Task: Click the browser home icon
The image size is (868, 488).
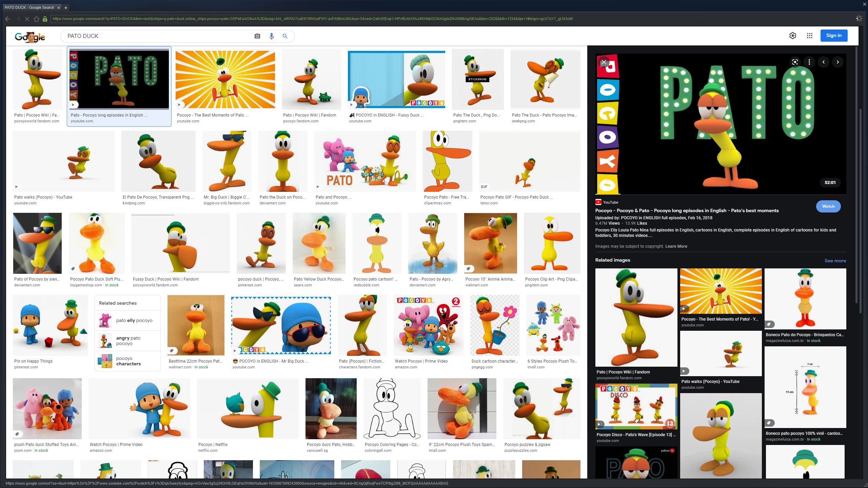Action: tap(36, 19)
